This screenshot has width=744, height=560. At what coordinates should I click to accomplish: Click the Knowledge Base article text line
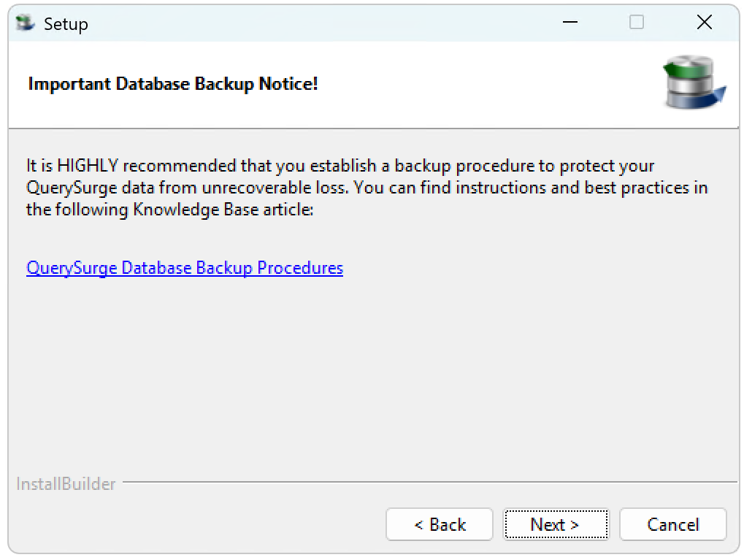(170, 210)
